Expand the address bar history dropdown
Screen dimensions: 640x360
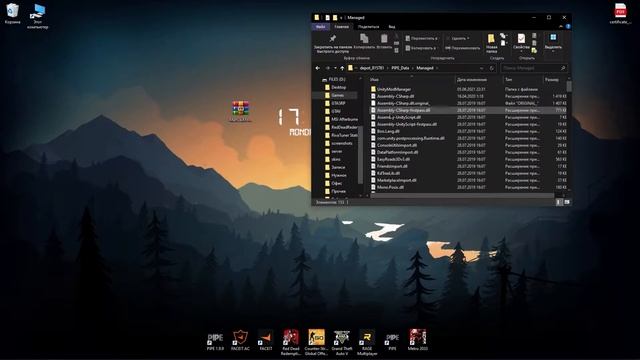point(482,68)
